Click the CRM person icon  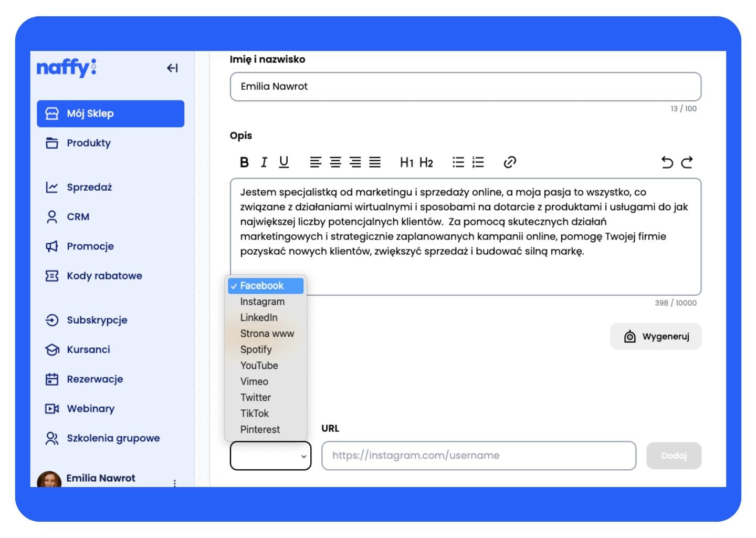[x=52, y=216]
